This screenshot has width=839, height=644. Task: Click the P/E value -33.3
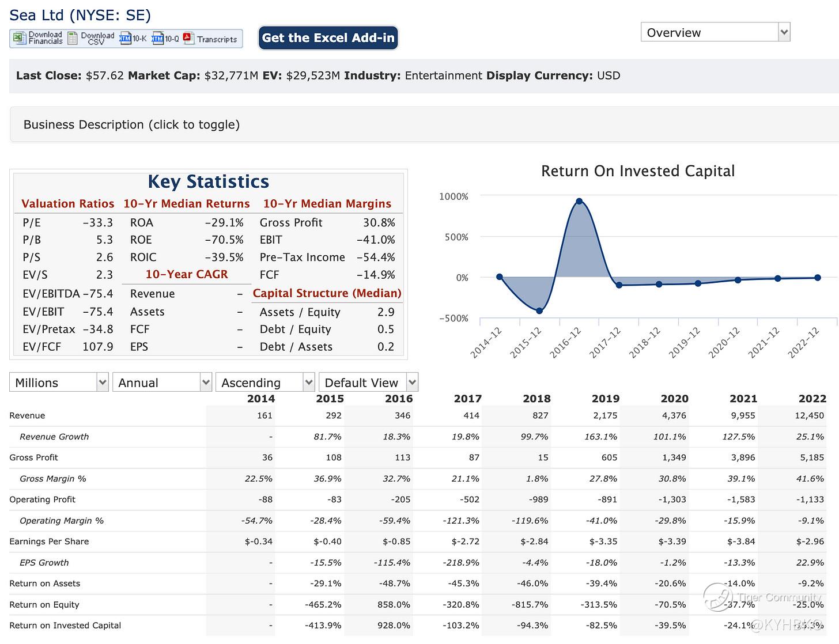[98, 222]
